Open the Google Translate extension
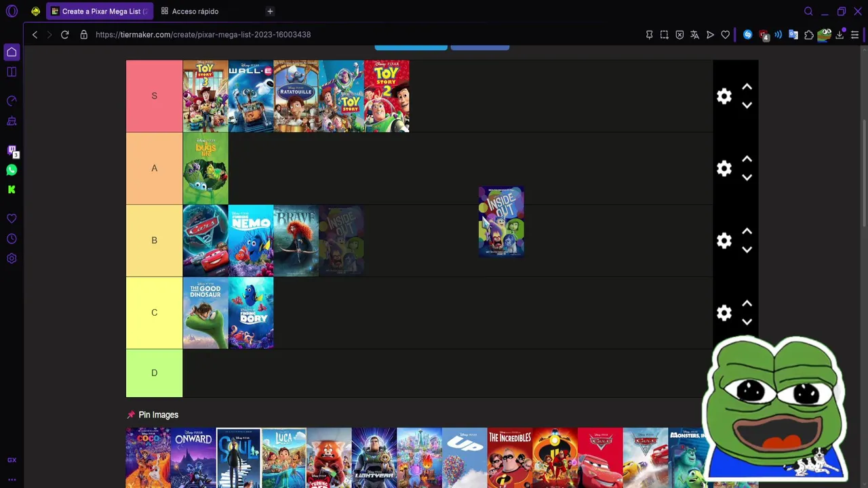The image size is (868, 488). [x=793, y=35]
